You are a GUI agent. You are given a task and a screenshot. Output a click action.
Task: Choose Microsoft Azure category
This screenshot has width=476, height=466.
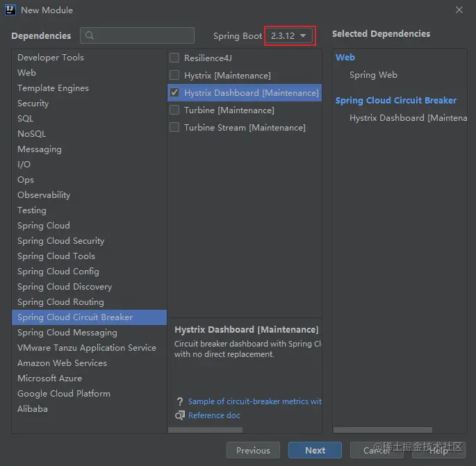pyautogui.click(x=89, y=378)
